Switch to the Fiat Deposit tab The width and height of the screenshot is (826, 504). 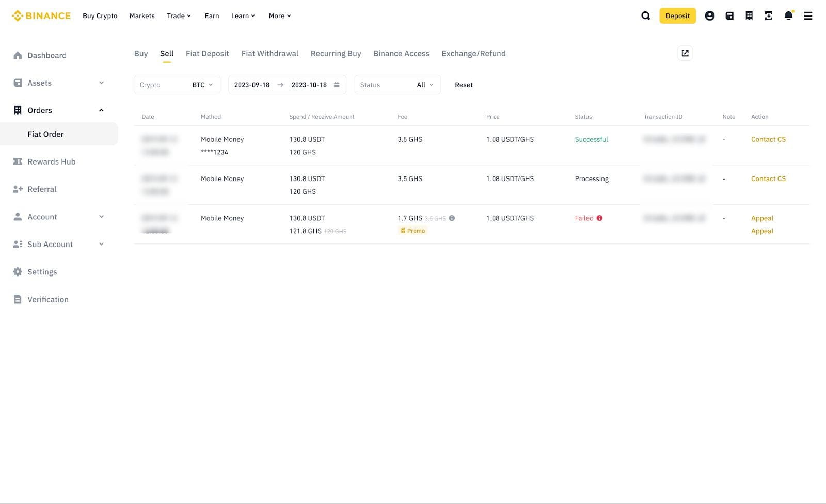click(207, 53)
